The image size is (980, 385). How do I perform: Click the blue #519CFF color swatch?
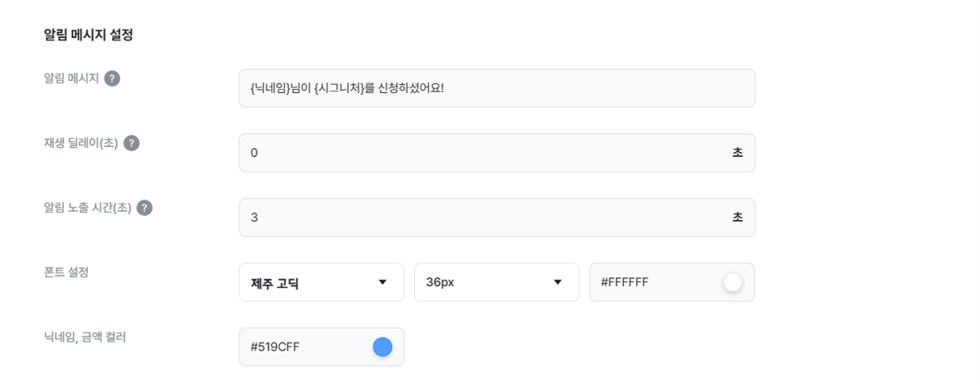[x=382, y=347]
